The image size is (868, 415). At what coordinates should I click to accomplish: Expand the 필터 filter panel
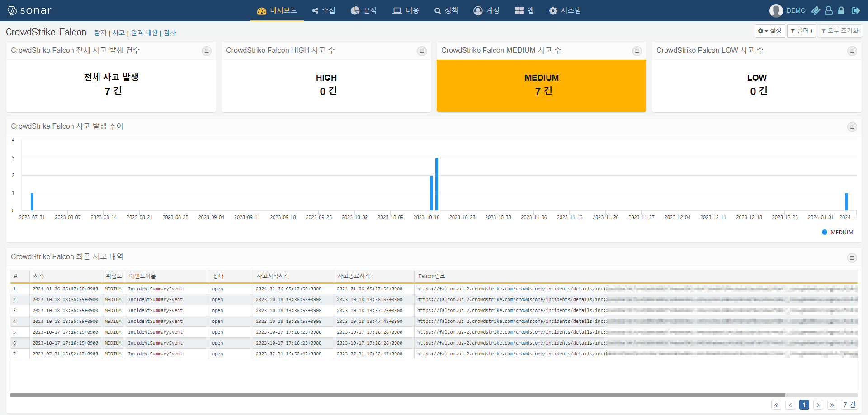(x=801, y=31)
